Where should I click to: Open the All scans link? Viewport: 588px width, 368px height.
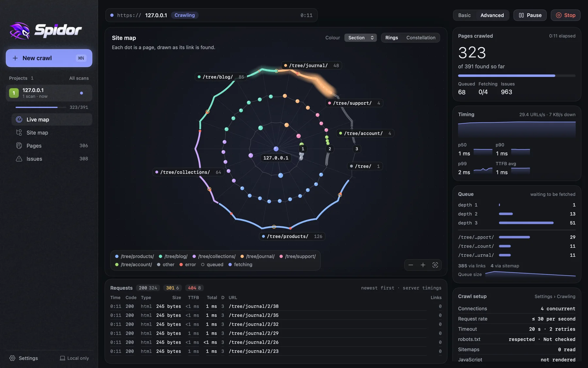[79, 78]
